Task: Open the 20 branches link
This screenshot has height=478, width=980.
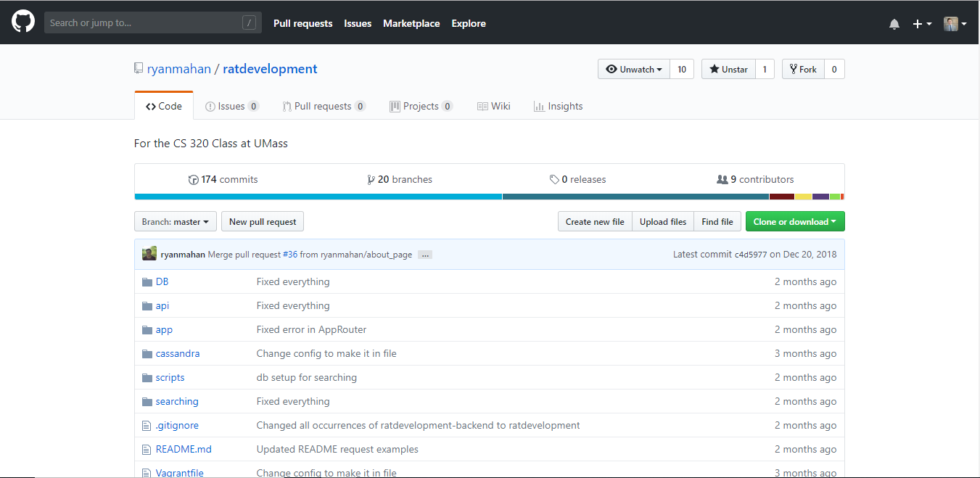Action: click(x=400, y=180)
